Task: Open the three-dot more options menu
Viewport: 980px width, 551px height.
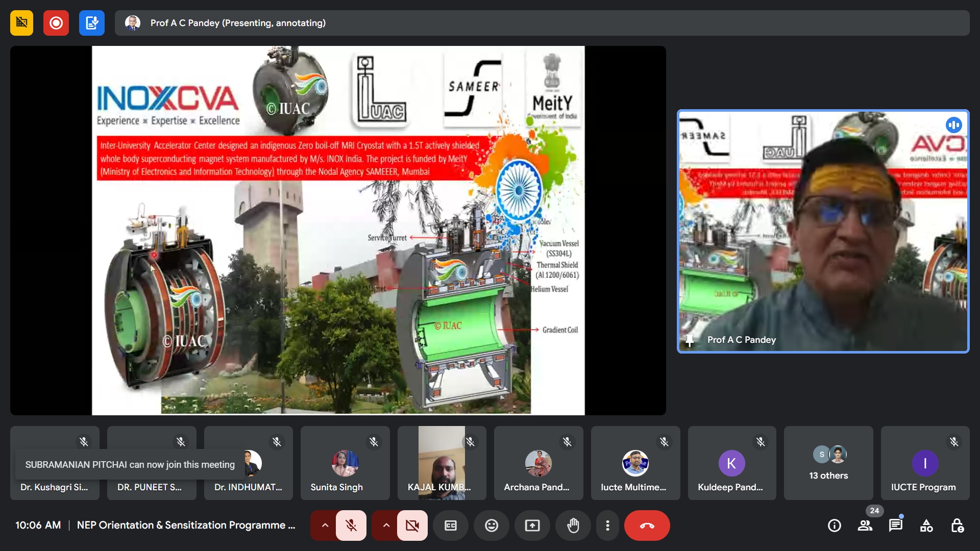Action: click(x=607, y=525)
